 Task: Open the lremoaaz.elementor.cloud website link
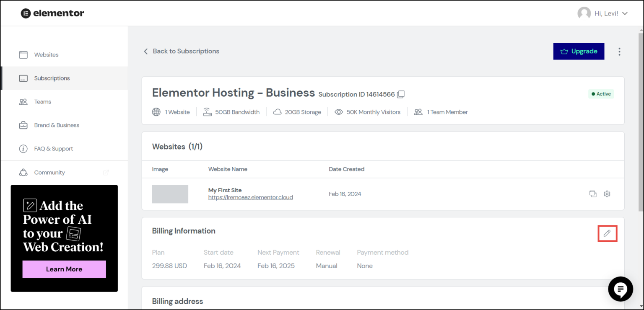click(x=250, y=197)
